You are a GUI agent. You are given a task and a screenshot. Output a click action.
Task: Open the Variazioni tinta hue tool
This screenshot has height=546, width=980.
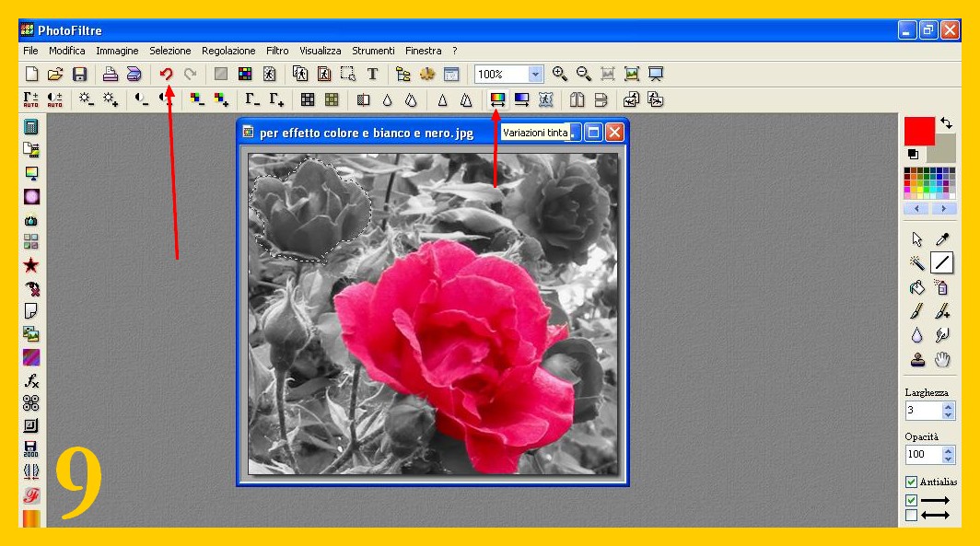497,99
